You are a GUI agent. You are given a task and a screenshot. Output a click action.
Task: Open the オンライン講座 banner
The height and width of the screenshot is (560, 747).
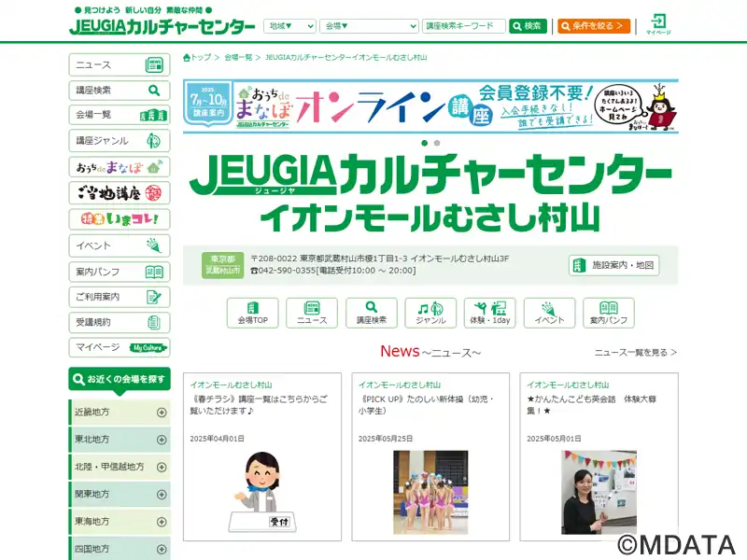click(x=430, y=106)
